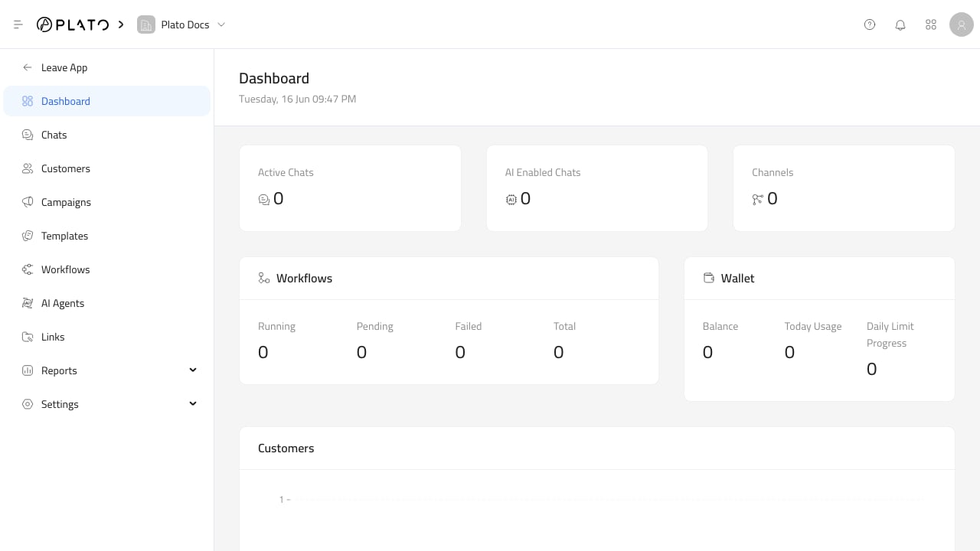Click the date Tuesday, 16 Jun 09:47 PM
Image resolution: width=980 pixels, height=551 pixels.
click(x=297, y=99)
